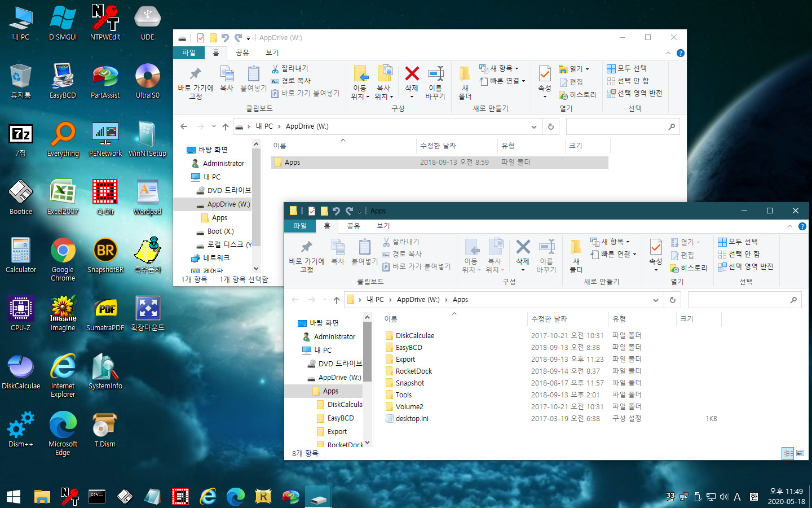
Task: Click the T.Dism desktop icon
Action: [105, 430]
